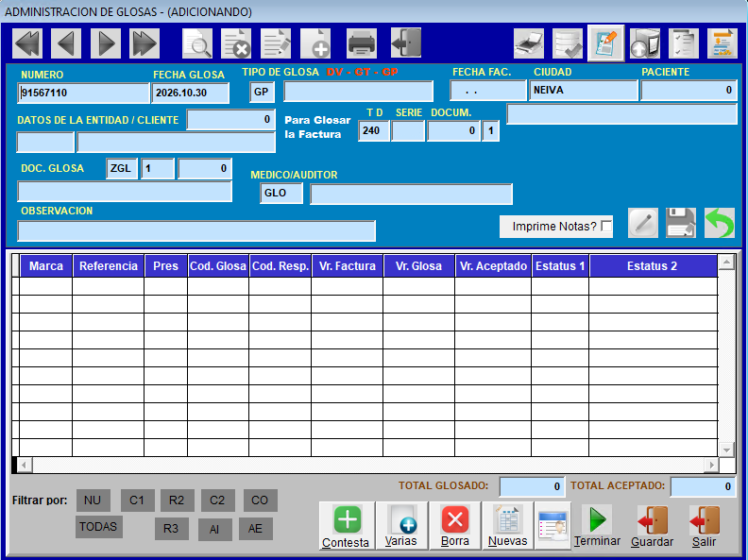Click the OBSERVACION text field
Image resolution: width=748 pixels, height=560 pixels.
tap(196, 230)
